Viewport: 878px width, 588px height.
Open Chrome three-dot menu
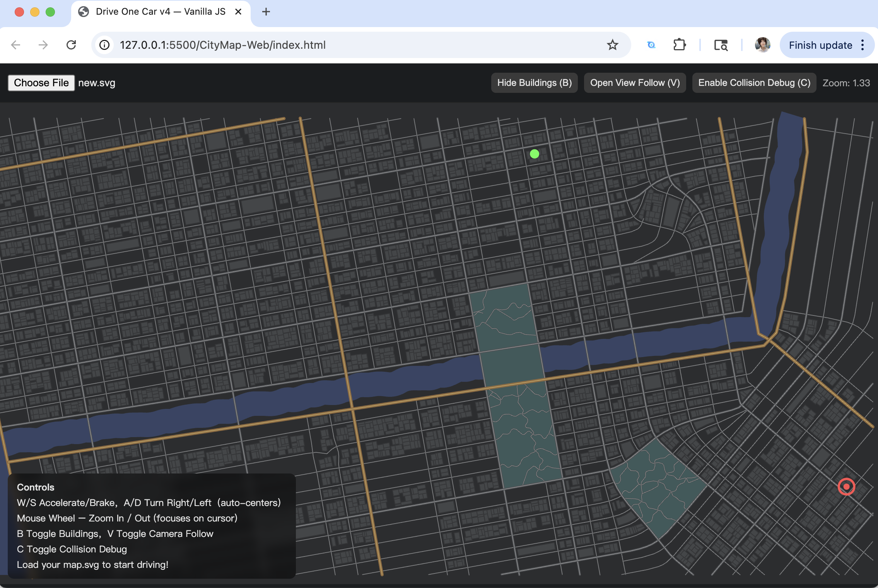[863, 45]
